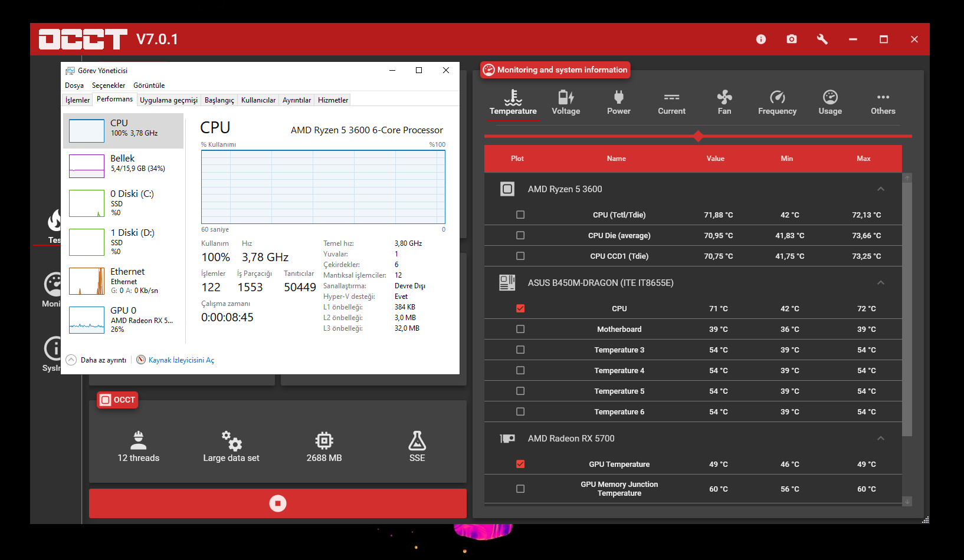964x560 pixels.
Task: Select the Temperature monitoring tab
Action: tap(513, 103)
